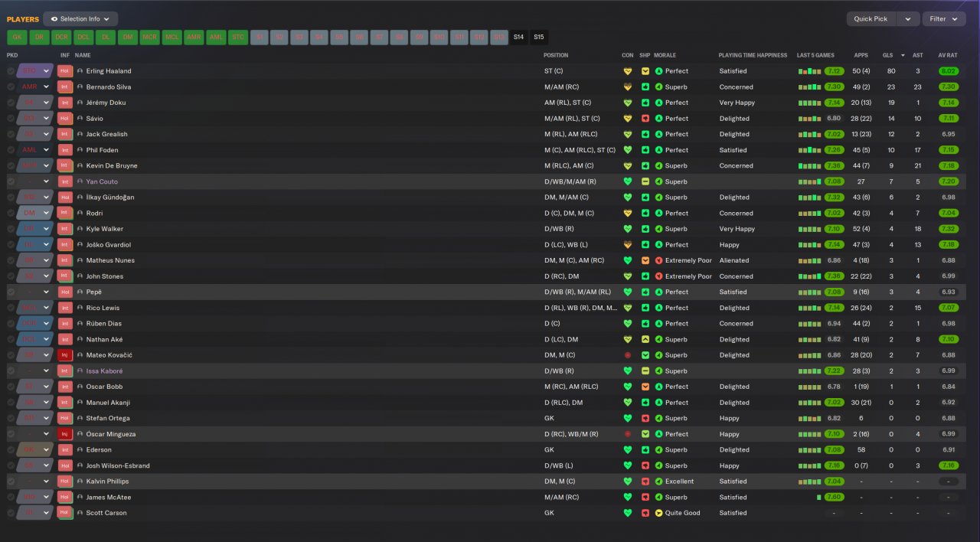The image size is (980, 542).
Task: Click the player profile icon beside Jack Grealish
Action: tap(80, 135)
